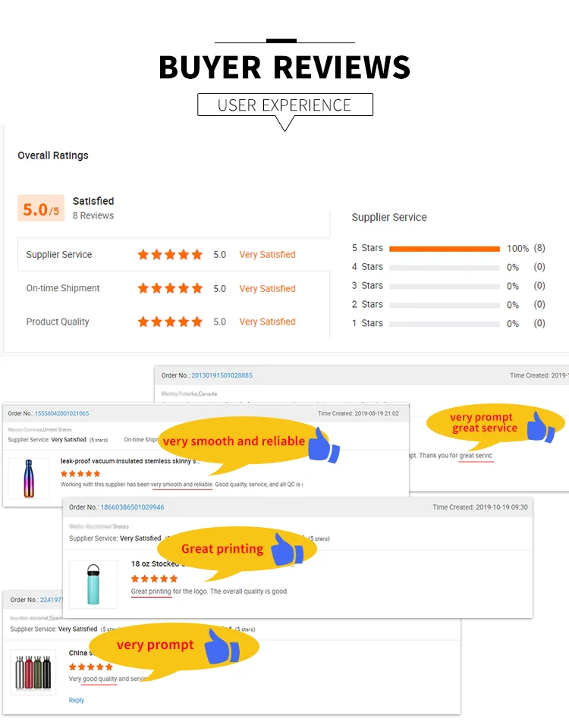
Task: Click the Reply link under bottom review
Action: (x=77, y=700)
